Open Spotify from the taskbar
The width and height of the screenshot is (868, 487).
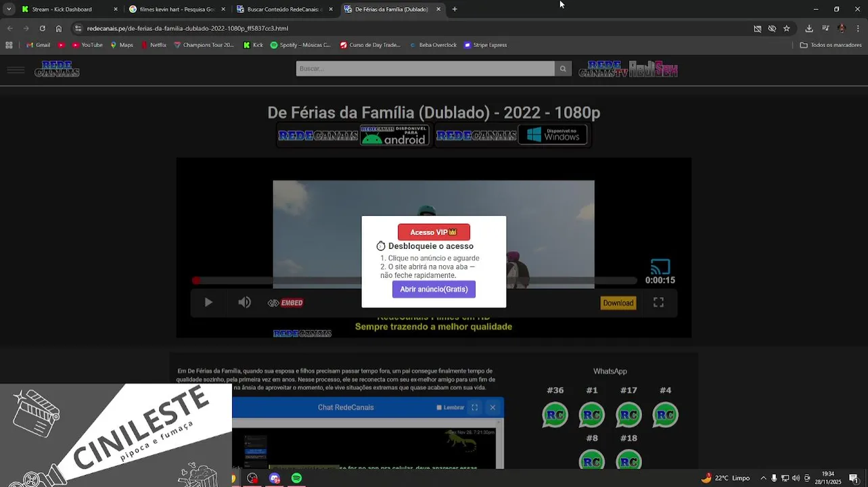click(296, 478)
